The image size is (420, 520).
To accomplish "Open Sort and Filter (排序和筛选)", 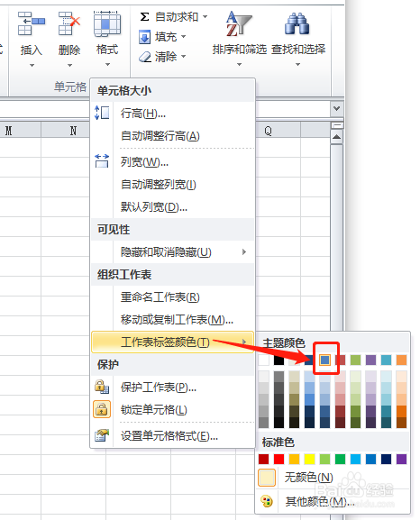I will pyautogui.click(x=239, y=38).
